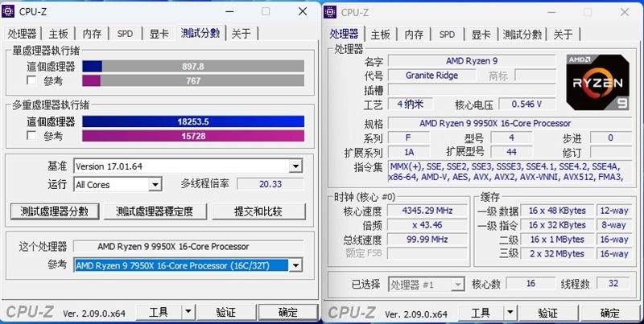Click single-thread score bar showing 897.8

pos(193,66)
